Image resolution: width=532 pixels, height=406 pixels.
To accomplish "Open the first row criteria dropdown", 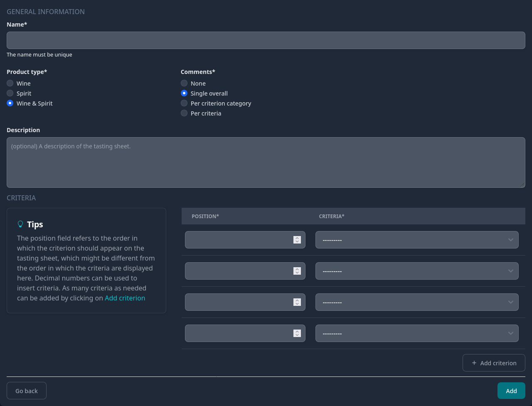I will (417, 240).
